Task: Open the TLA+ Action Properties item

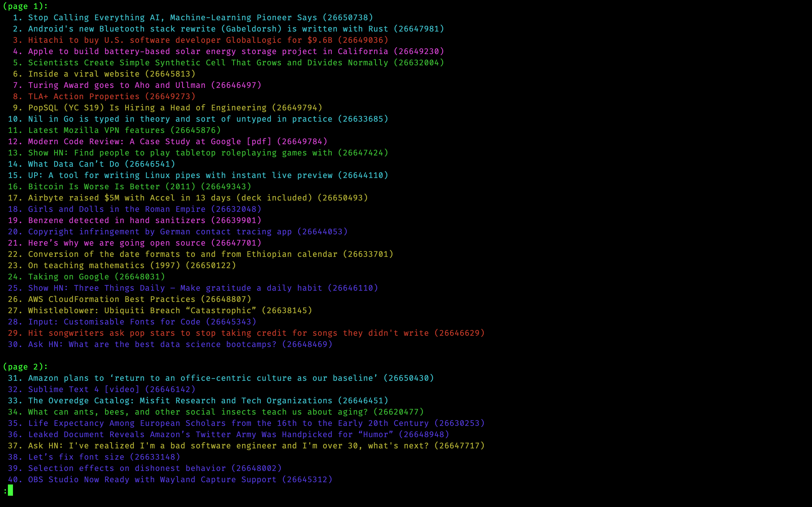Action: pyautogui.click(x=83, y=97)
